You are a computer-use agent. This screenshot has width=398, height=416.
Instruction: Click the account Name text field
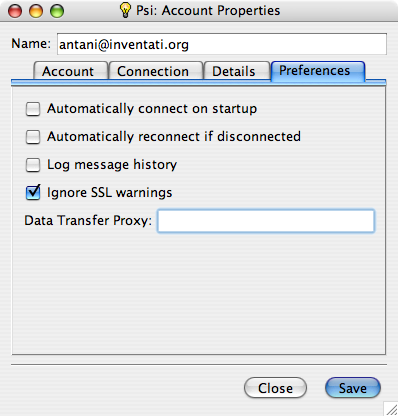coord(222,44)
